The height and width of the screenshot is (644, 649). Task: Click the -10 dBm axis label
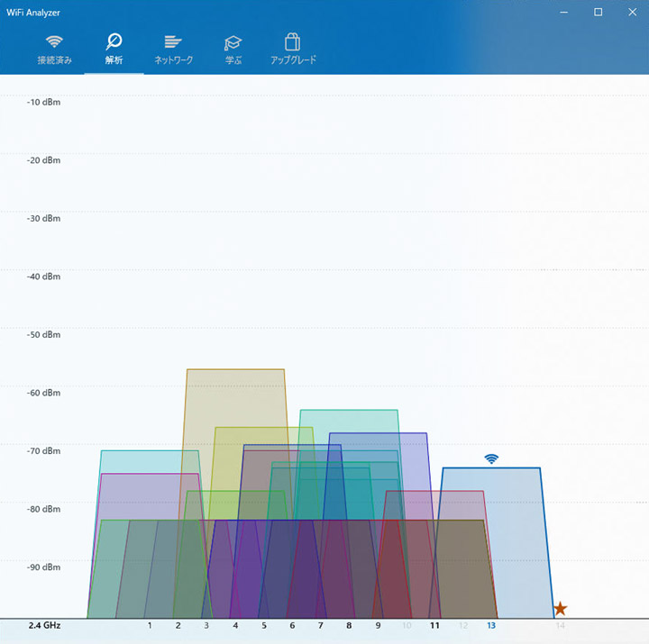pos(43,102)
